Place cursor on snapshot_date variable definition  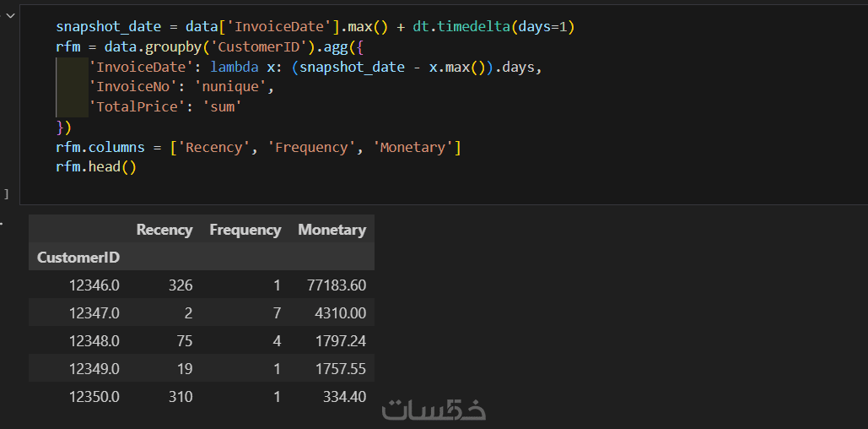[108, 27]
